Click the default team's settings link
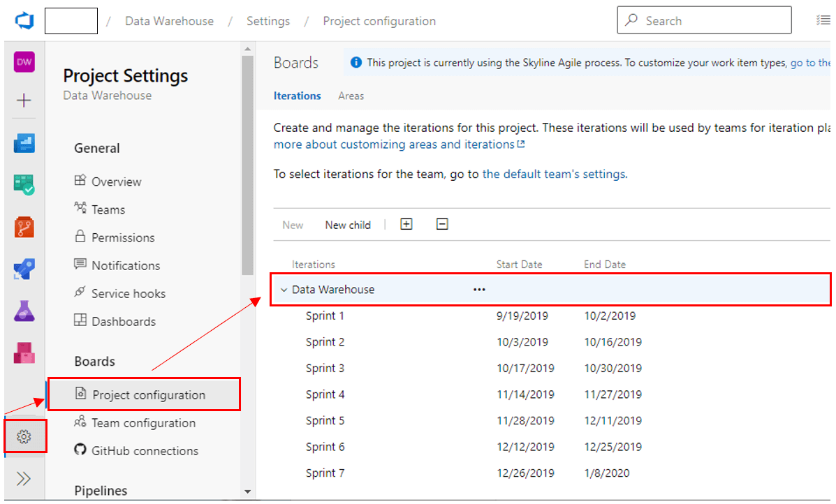 coord(554,174)
